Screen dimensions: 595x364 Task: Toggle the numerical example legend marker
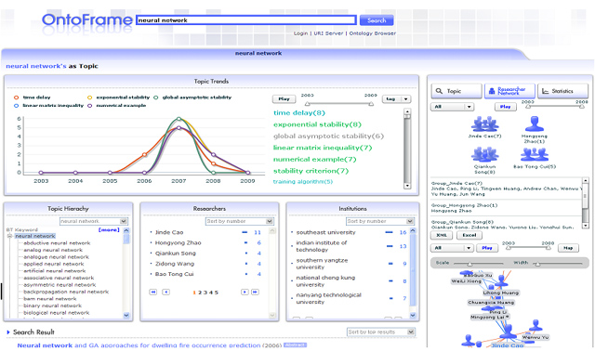tap(90, 106)
